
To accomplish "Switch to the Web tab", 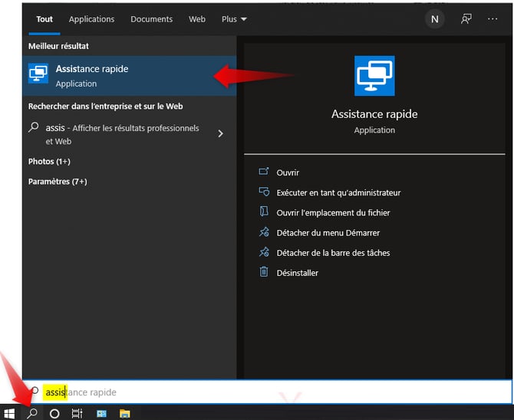I will point(197,19).
